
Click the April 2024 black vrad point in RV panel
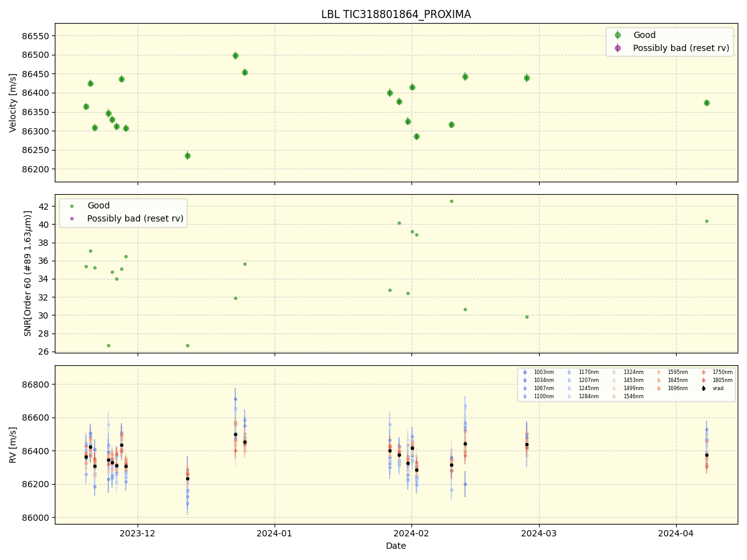point(707,455)
